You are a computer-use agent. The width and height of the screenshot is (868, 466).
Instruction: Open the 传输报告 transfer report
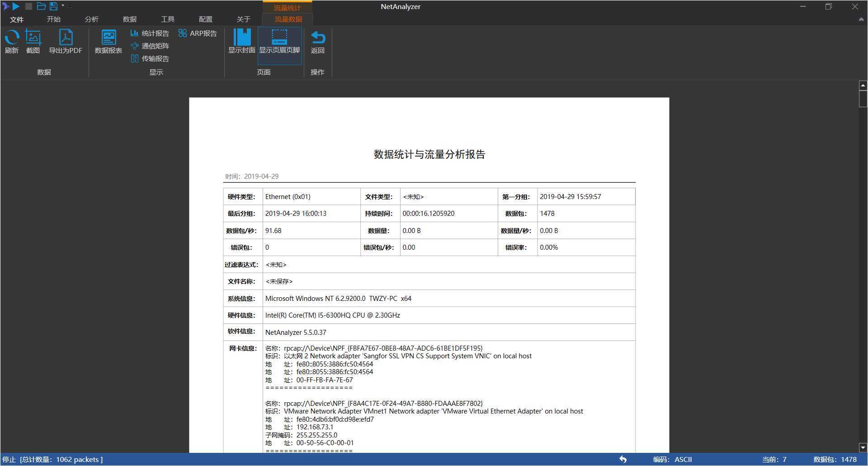(x=150, y=58)
